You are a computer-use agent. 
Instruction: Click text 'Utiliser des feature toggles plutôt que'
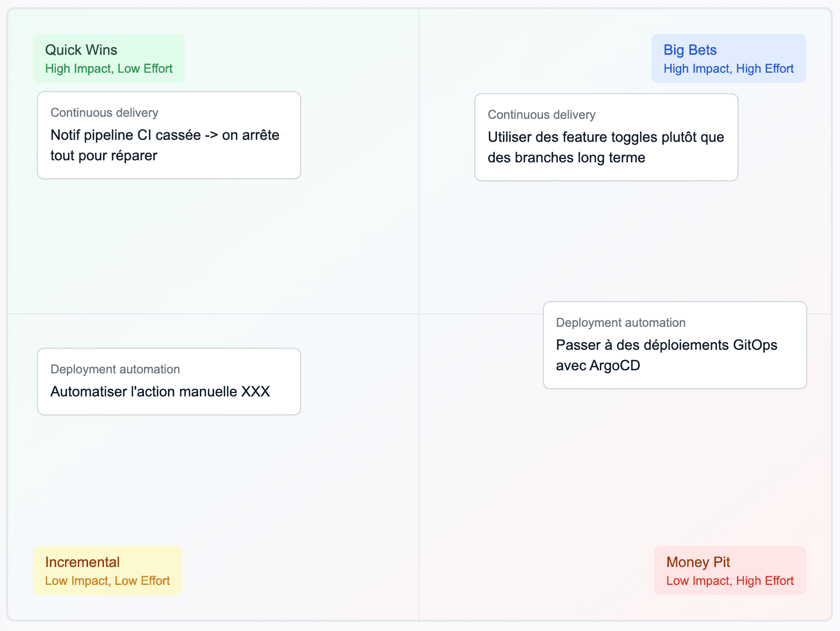tap(606, 137)
